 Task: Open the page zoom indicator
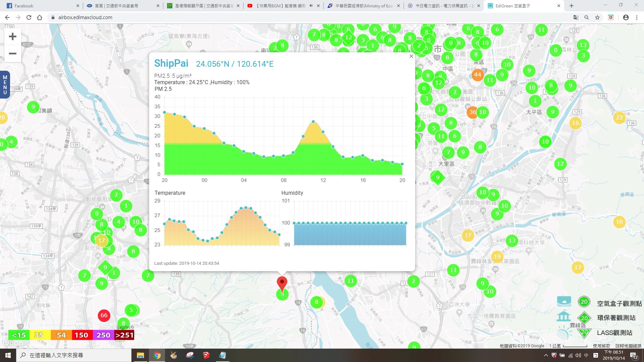point(587,17)
